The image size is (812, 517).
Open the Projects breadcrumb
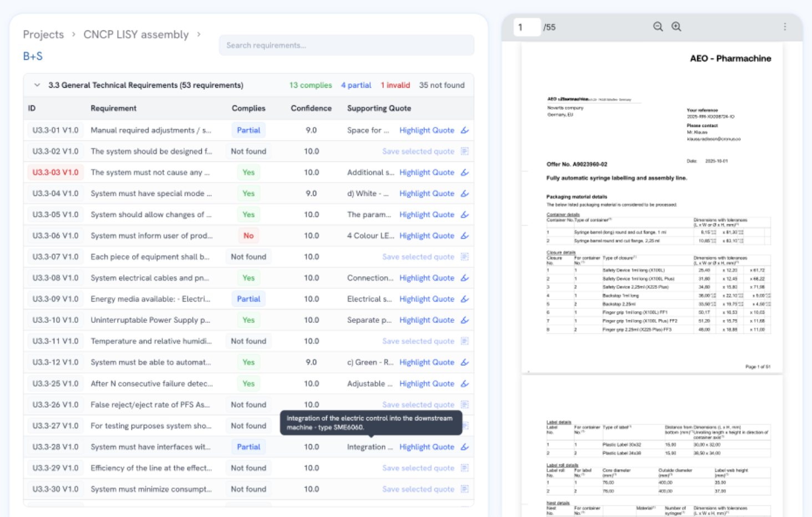coord(43,34)
